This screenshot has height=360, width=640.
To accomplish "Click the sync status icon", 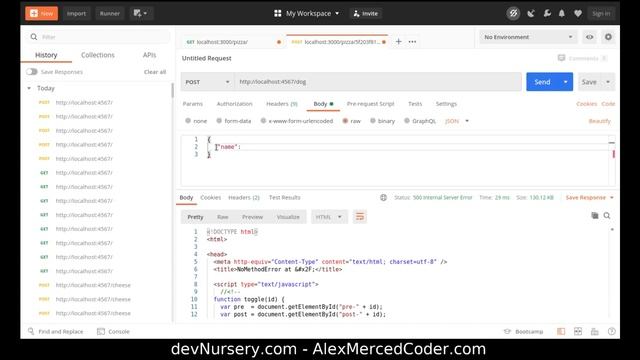I will tap(513, 13).
